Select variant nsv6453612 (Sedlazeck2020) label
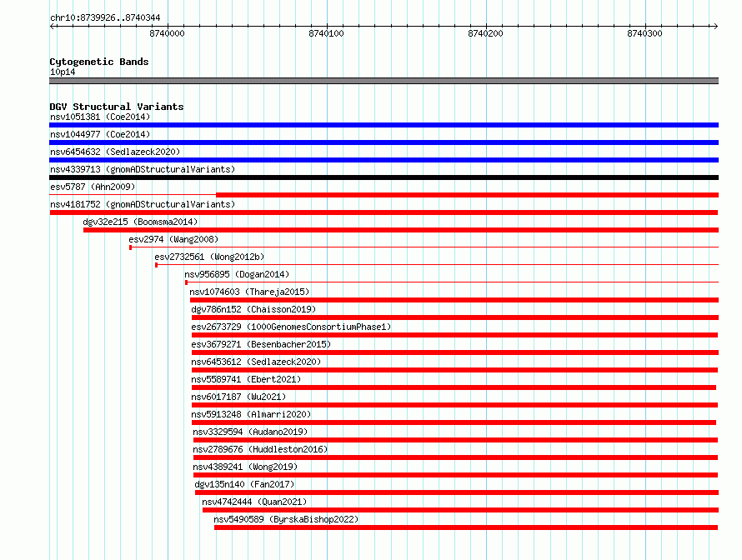This screenshot has width=742, height=560. (x=256, y=362)
